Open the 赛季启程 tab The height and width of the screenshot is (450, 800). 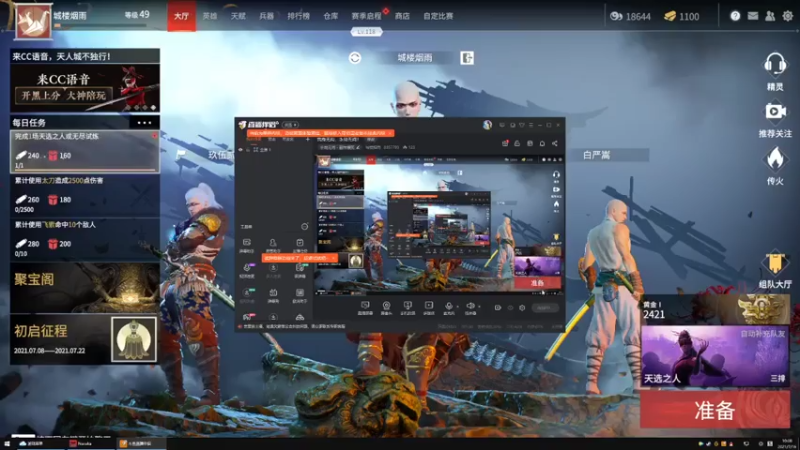coord(366,16)
